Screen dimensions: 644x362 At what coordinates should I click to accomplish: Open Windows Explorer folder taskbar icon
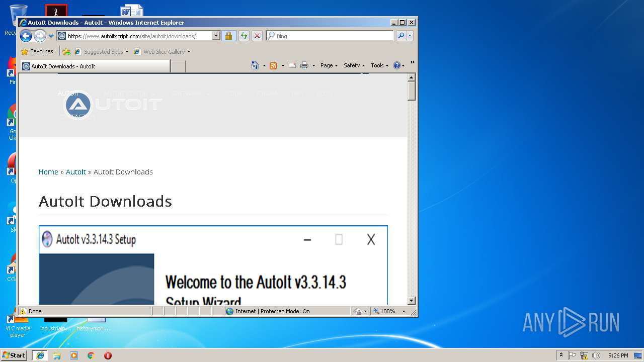(x=57, y=355)
